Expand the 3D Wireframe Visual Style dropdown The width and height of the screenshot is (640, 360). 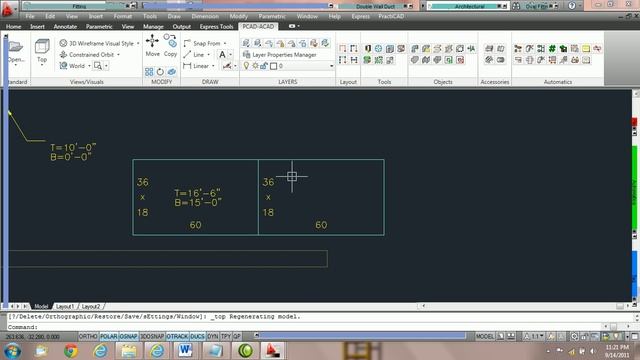click(138, 43)
